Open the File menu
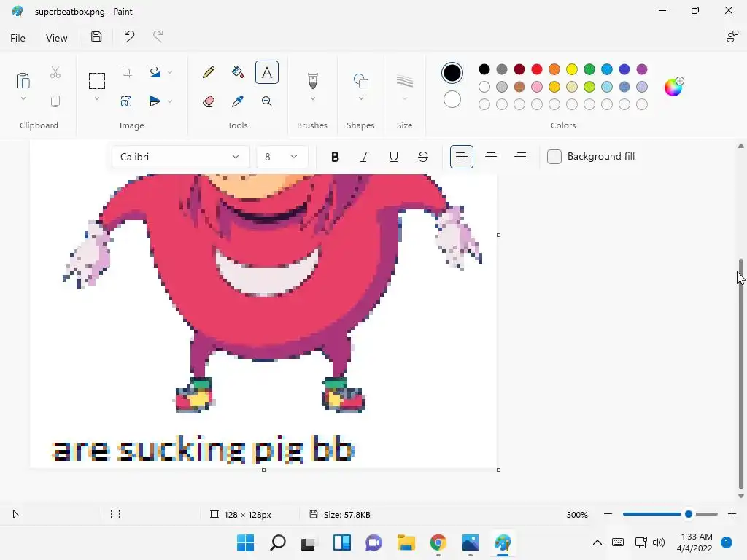747x560 pixels. tap(18, 38)
